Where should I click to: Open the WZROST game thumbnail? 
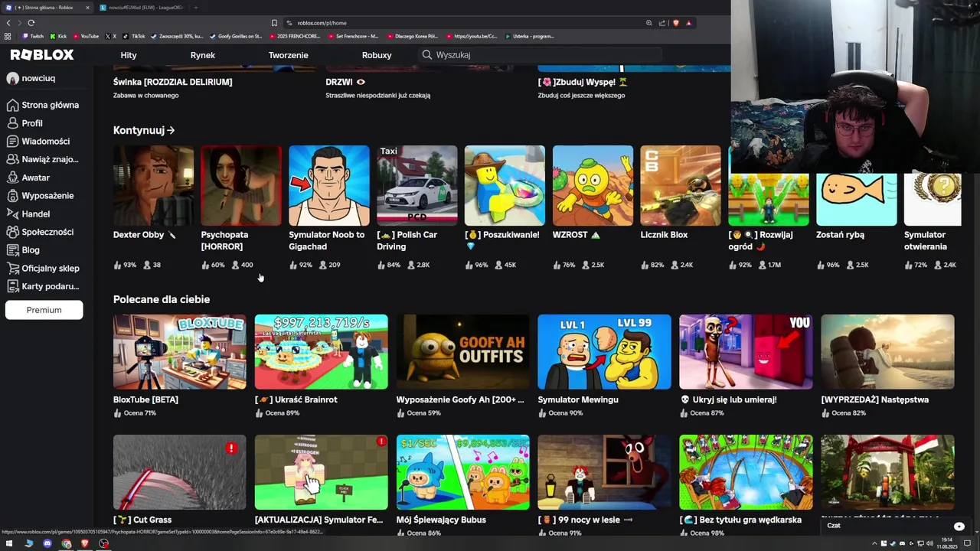tap(593, 185)
